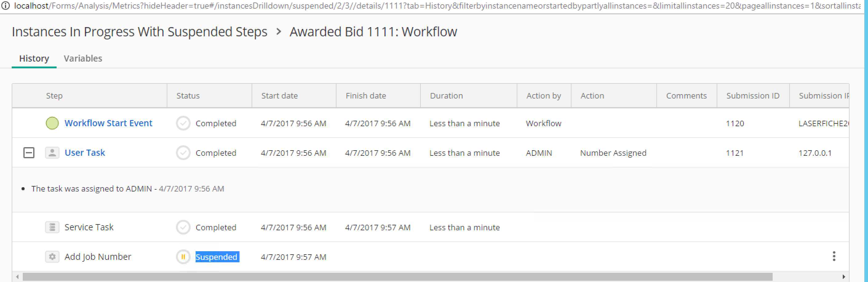
Task: Go back to Instances In Progress With Suspended Steps
Action: [x=140, y=32]
